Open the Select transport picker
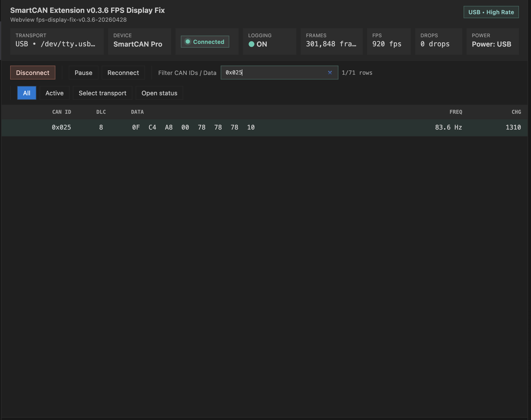Viewport: 531px width, 420px height. (102, 93)
